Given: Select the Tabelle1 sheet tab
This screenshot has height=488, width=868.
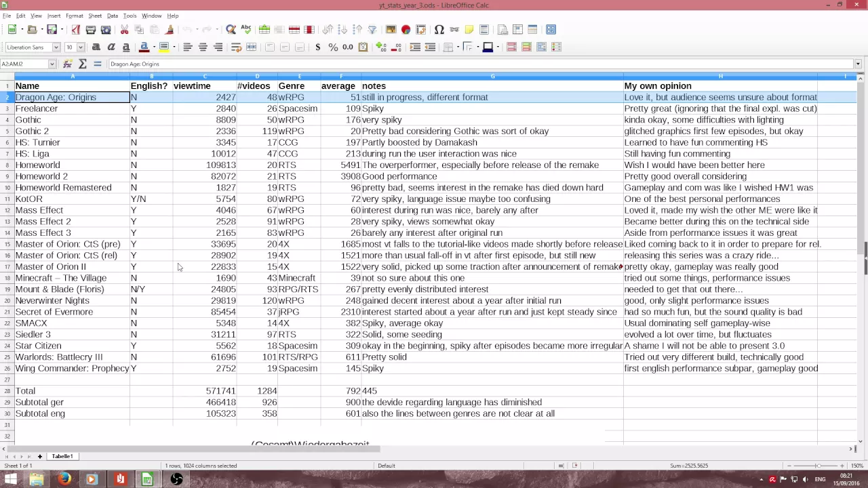Looking at the screenshot, I should pyautogui.click(x=62, y=456).
